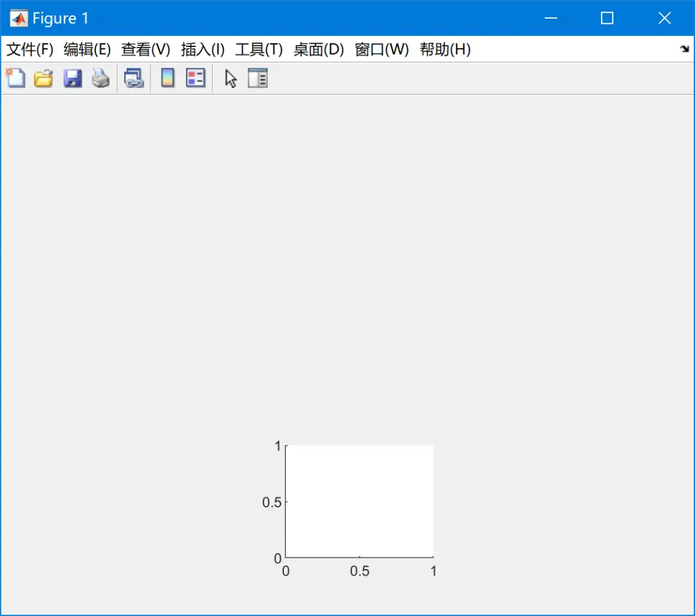The height and width of the screenshot is (616, 695).
Task: Open the Property Inspector icon
Action: 257,79
